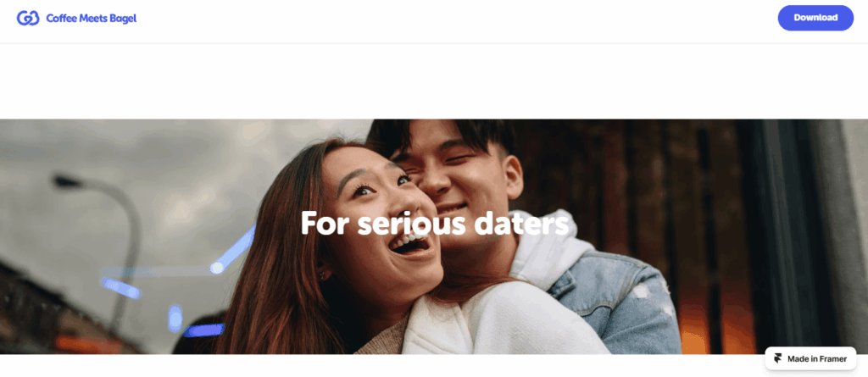Click the dark wooden wall behind the couple

click(637, 183)
